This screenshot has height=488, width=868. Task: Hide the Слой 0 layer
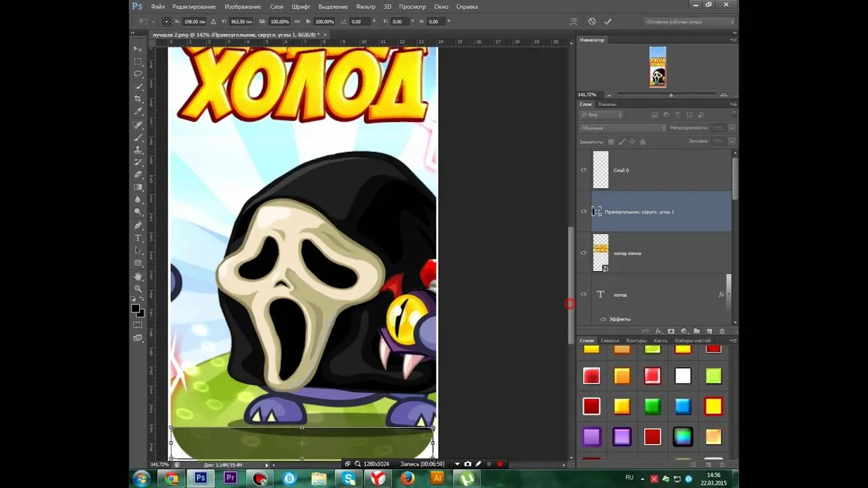pyautogui.click(x=583, y=170)
